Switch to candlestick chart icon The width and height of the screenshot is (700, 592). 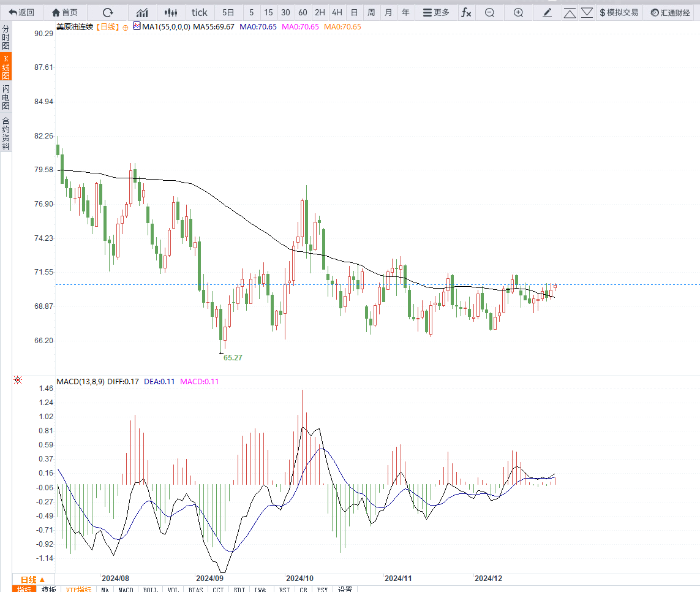[x=172, y=12]
